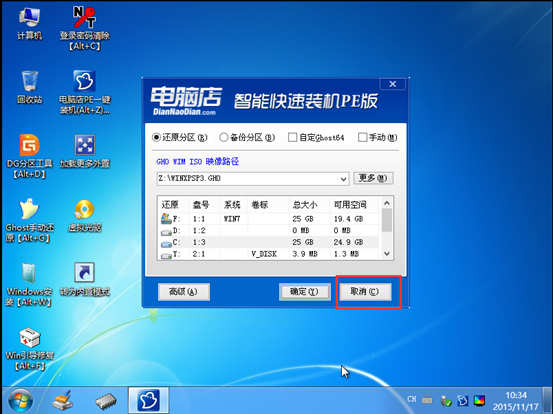553x414 pixels.
Task: Click 19.4 GB free space cell
Action: [348, 219]
